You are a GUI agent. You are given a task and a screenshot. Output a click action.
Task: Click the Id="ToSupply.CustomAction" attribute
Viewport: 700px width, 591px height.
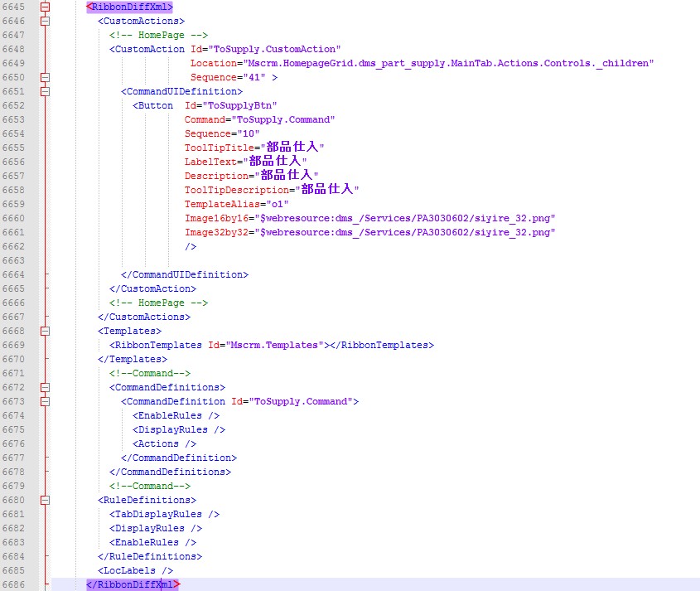266,49
